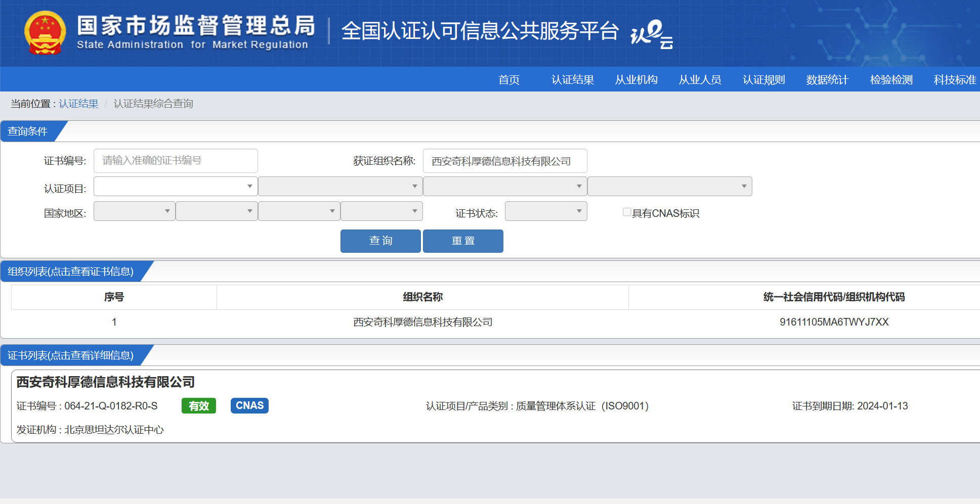
Task: Click row number 1 in organization list
Action: tap(114, 322)
